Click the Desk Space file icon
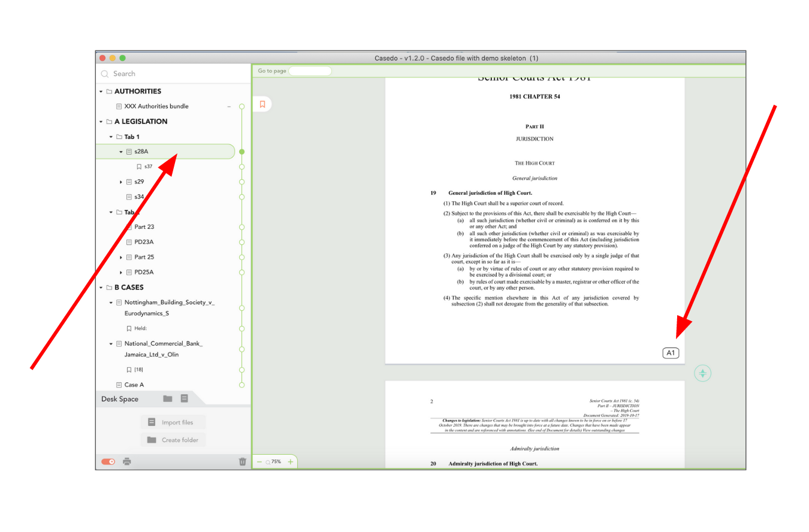The image size is (809, 532). coord(185,398)
